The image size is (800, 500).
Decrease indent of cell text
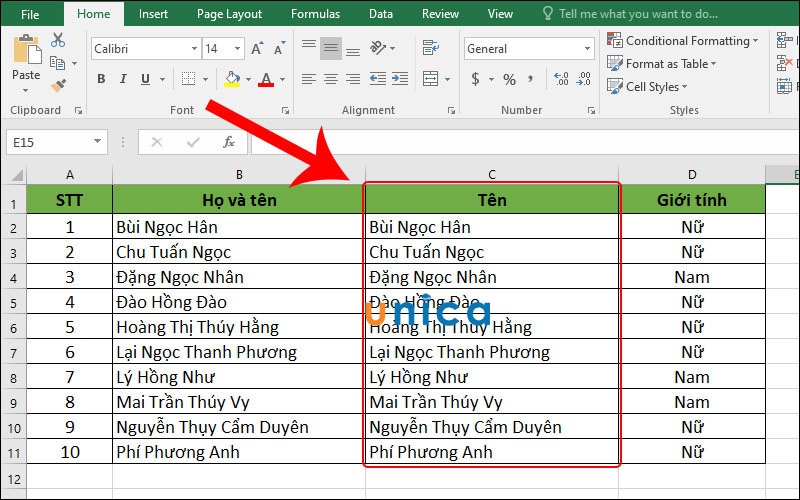click(378, 79)
